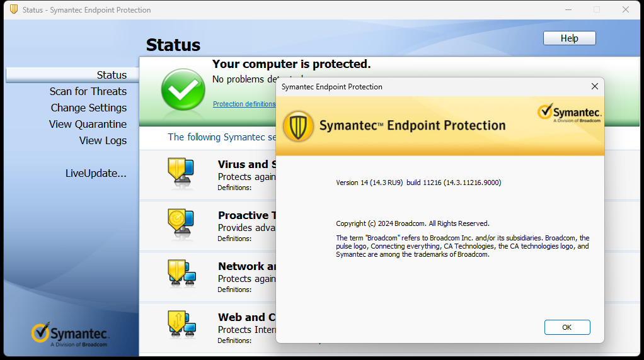The height and width of the screenshot is (360, 644).
Task: Click the Symantec logo at sidebar bottom
Action: point(71,335)
